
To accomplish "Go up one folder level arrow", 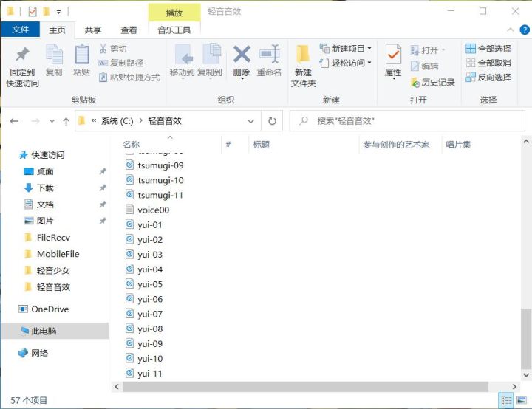I will (x=66, y=121).
